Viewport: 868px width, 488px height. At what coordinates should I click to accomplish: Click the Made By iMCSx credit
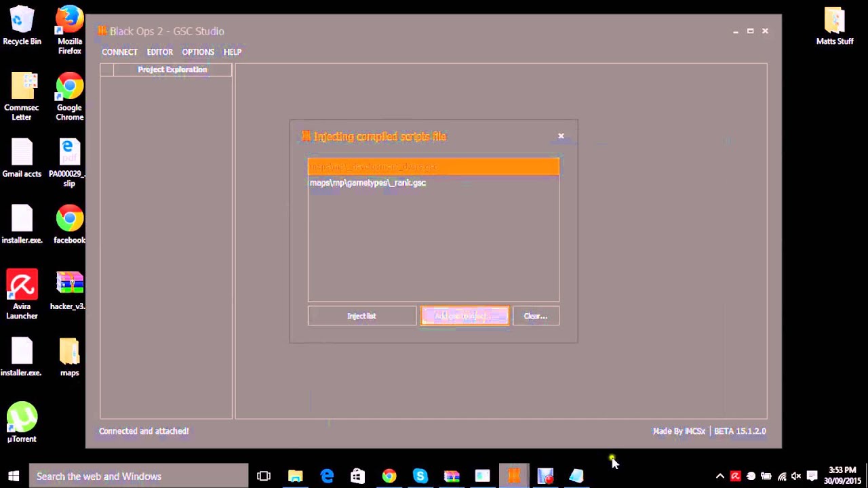(679, 431)
